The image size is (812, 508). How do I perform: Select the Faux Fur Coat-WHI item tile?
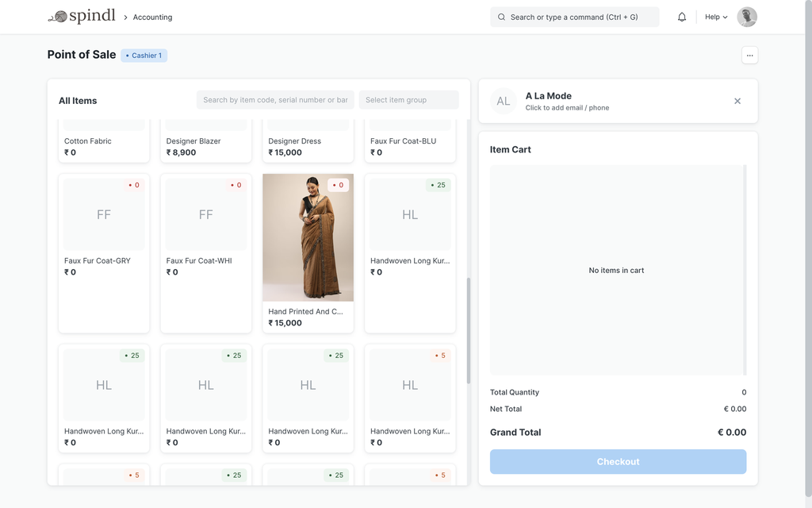click(x=206, y=252)
